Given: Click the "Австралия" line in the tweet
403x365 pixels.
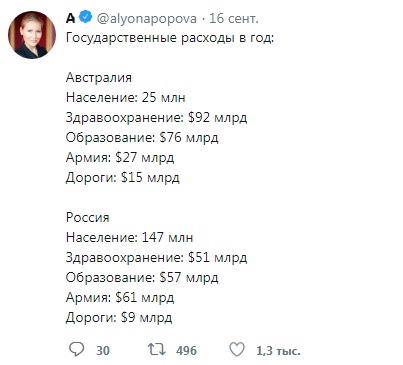Looking at the screenshot, I should click(99, 77).
